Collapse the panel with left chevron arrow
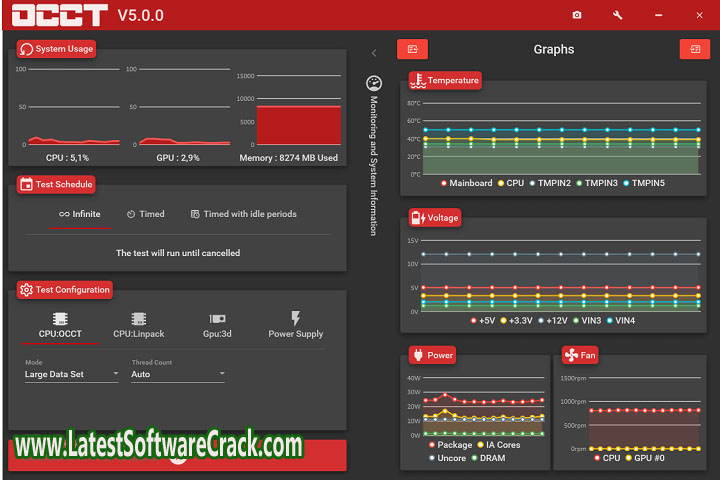 pyautogui.click(x=374, y=53)
